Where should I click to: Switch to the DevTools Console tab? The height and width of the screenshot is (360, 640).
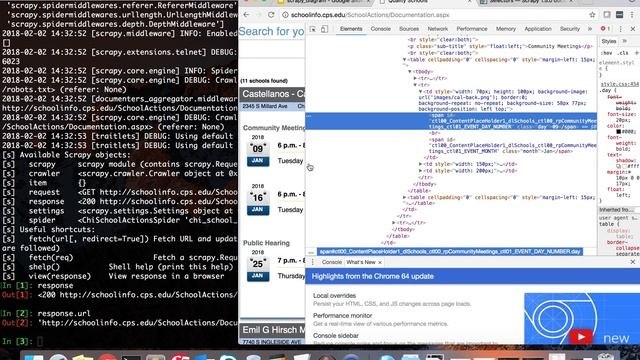[380, 29]
